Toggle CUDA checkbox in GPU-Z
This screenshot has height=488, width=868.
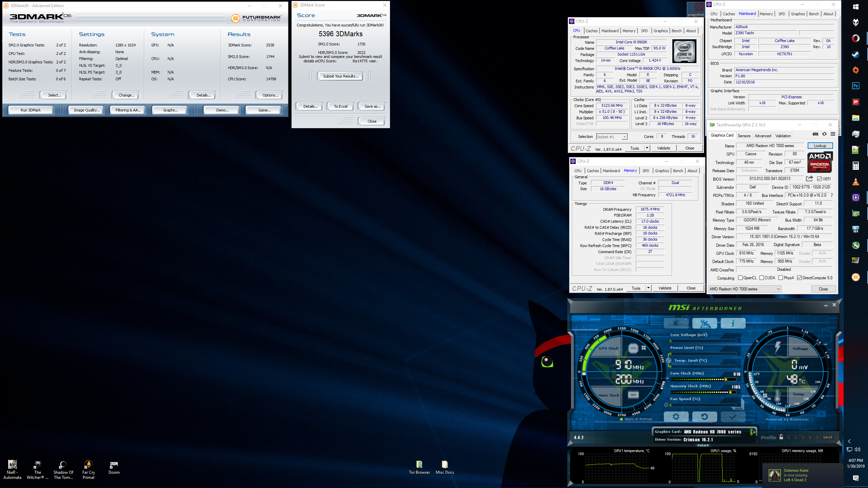[762, 278]
